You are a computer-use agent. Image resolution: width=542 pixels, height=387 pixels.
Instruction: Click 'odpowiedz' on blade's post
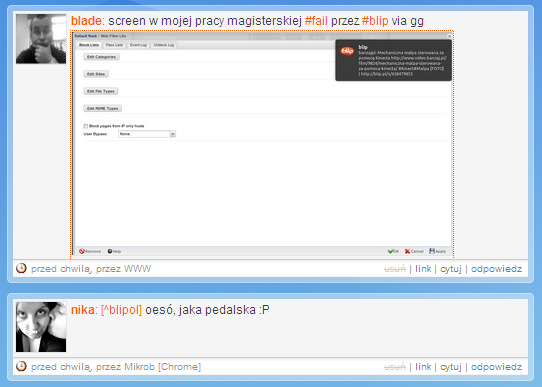click(x=496, y=269)
